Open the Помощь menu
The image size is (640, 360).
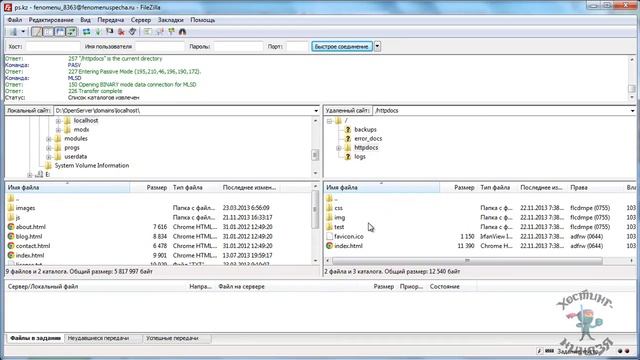tap(202, 20)
